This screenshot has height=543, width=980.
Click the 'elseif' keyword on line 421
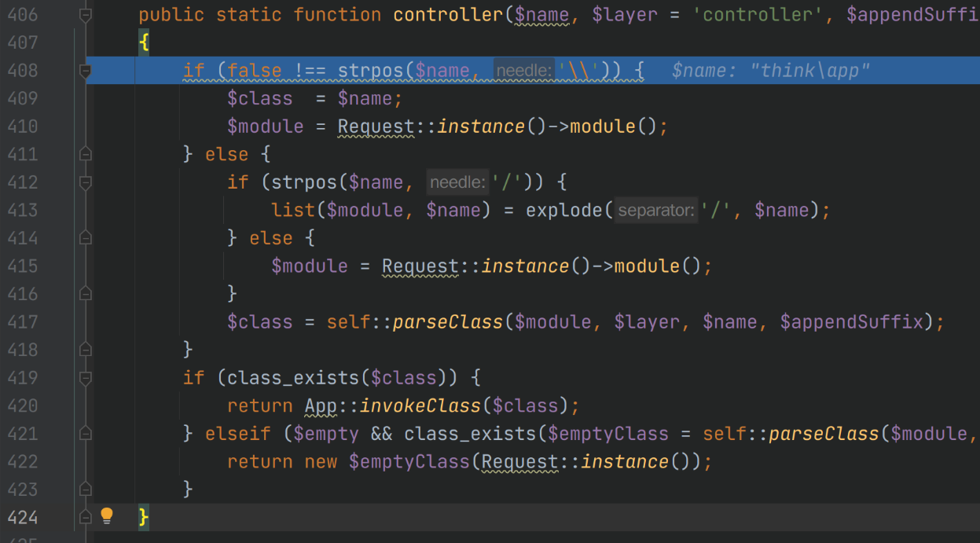tap(238, 434)
